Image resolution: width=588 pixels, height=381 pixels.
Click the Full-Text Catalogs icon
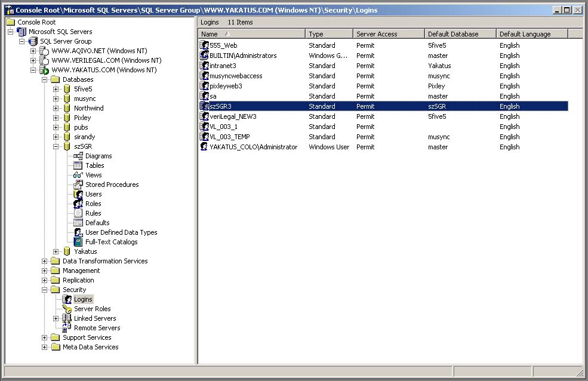pyautogui.click(x=78, y=242)
